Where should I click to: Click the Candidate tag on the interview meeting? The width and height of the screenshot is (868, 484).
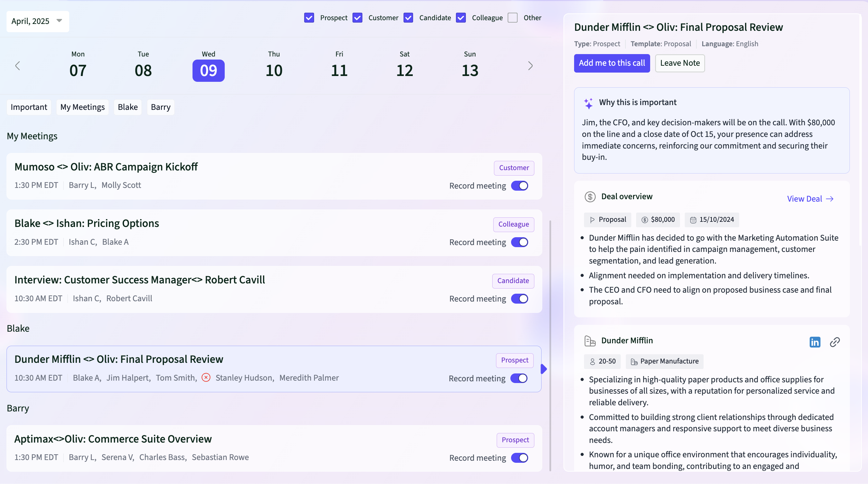click(513, 281)
